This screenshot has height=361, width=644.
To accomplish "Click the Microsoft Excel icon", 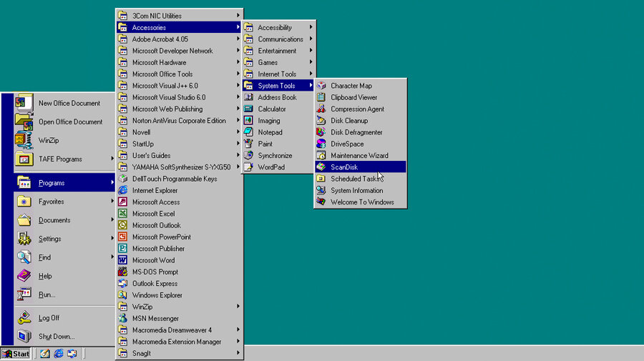I will (122, 213).
